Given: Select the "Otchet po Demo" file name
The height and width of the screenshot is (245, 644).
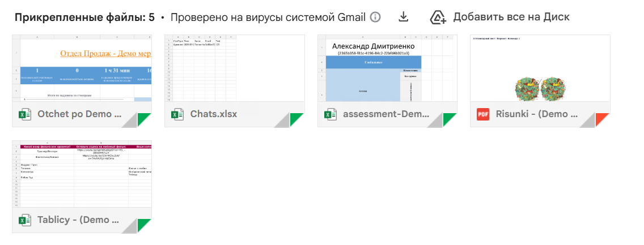Looking at the screenshot, I should point(79,114).
